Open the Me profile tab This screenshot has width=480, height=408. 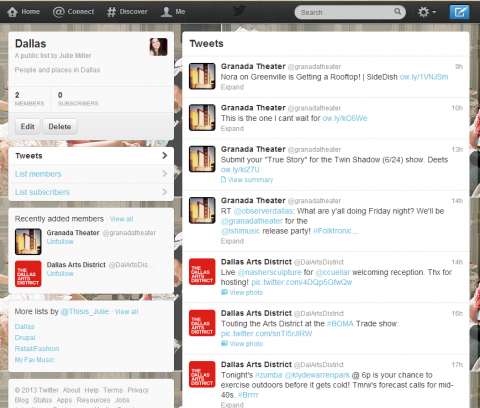(x=173, y=12)
